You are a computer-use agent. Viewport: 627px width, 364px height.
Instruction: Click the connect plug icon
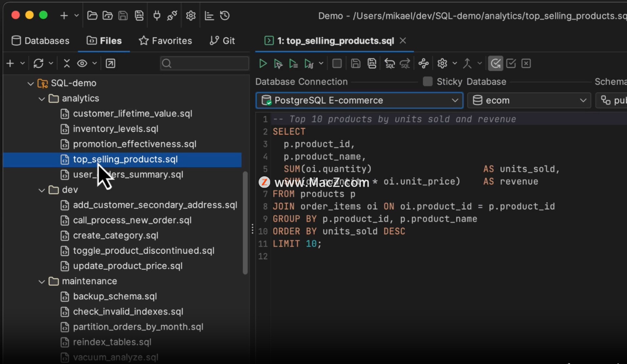point(157,16)
